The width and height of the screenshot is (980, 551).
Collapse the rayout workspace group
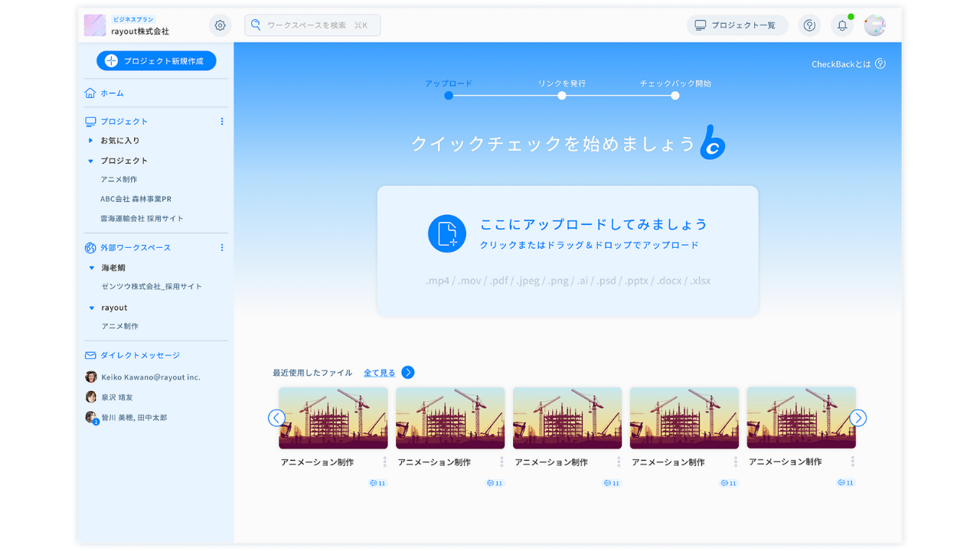click(91, 308)
